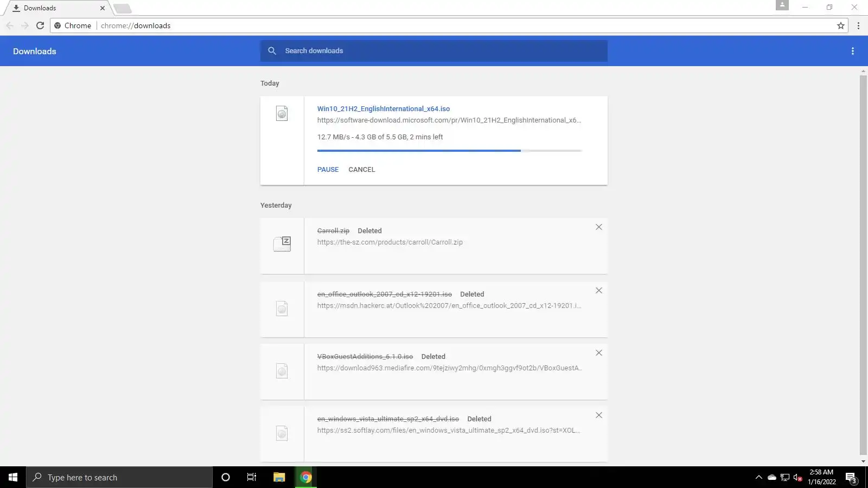Screen dimensions: 868x488
Task: Click the search magnifier icon in downloads bar
Action: coord(272,51)
